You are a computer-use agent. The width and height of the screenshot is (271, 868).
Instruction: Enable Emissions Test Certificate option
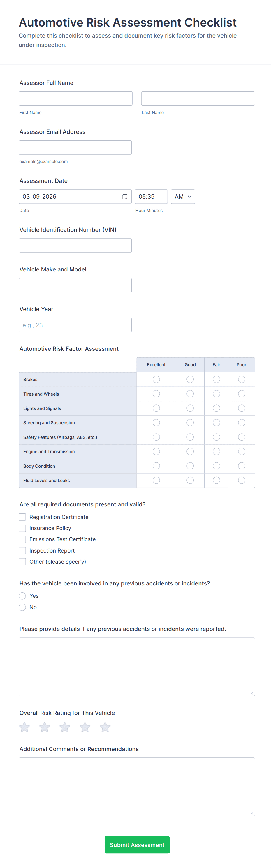[22, 539]
